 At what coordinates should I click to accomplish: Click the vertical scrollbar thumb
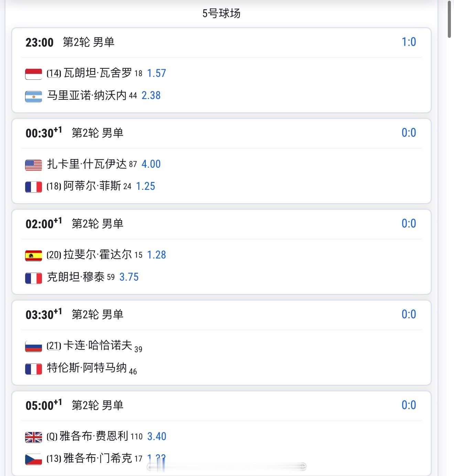(x=450, y=20)
